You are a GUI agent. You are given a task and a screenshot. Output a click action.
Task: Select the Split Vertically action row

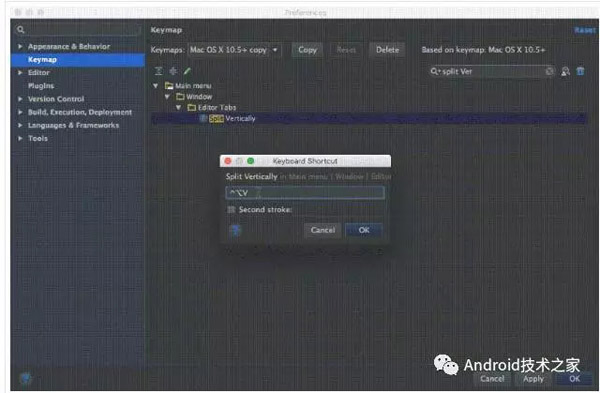coord(369,119)
